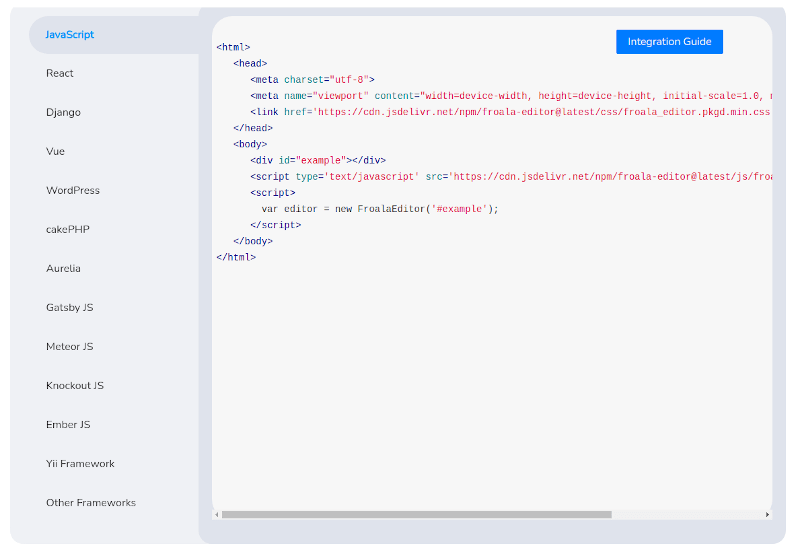
Task: Click the Integration Guide button
Action: 669,41
